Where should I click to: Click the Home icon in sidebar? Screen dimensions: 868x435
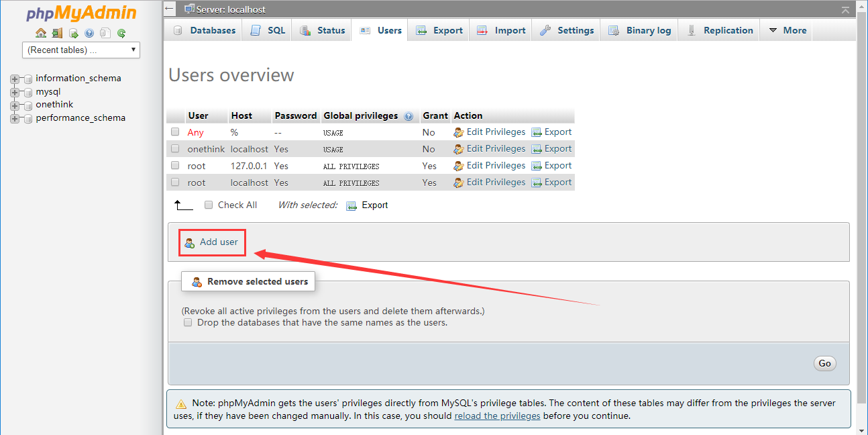pyautogui.click(x=41, y=33)
